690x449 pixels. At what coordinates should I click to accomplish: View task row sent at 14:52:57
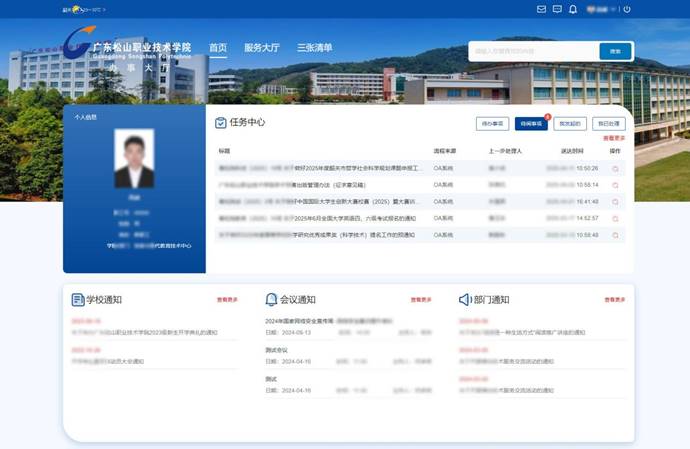click(x=615, y=219)
